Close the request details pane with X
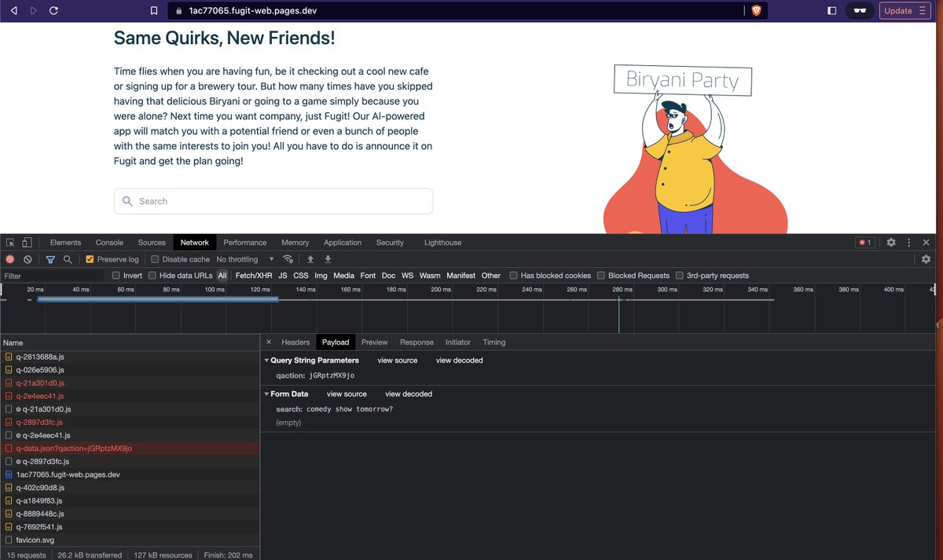 [268, 342]
